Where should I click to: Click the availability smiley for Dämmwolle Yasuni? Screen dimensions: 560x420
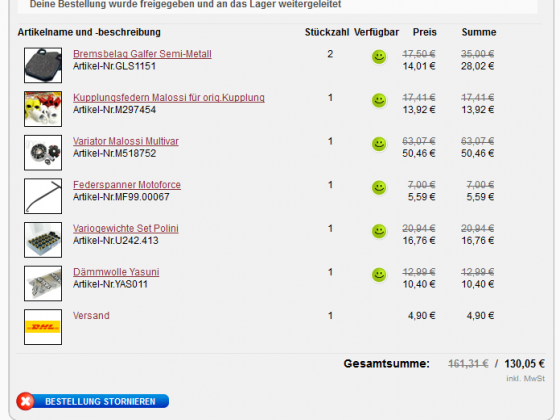pos(379,275)
